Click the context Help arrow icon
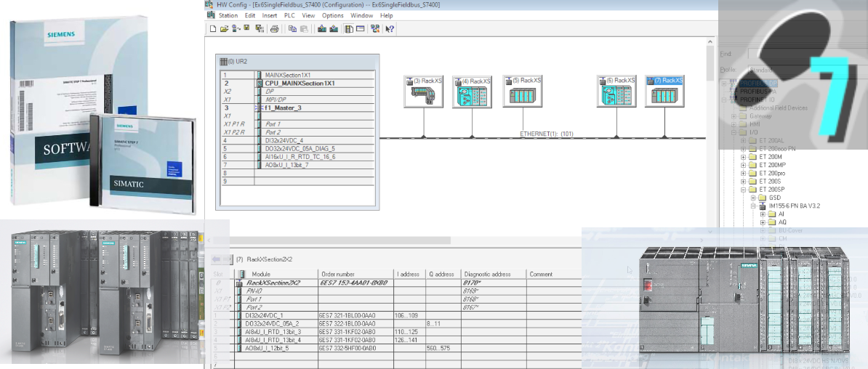Viewport: 868px width, 369px height. 390,29
